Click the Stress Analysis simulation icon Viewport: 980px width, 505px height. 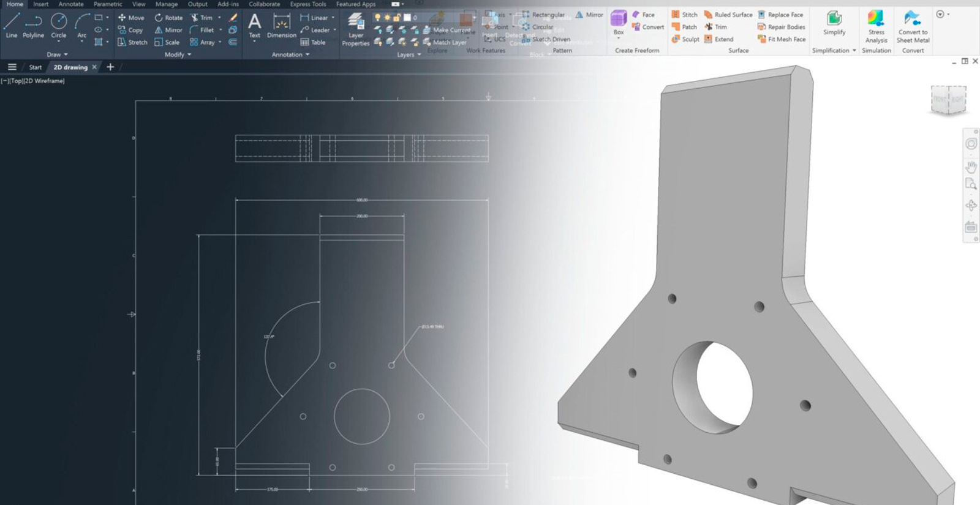876,26
